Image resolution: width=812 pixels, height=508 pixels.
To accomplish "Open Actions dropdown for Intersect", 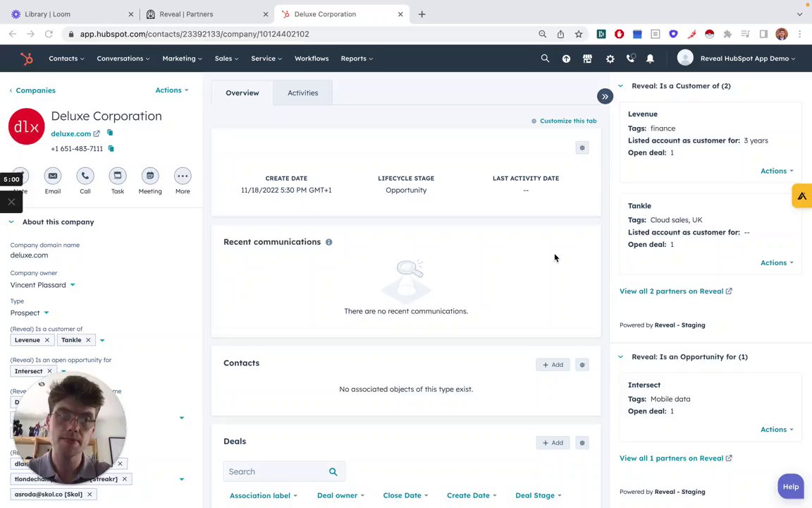I will pos(777,430).
